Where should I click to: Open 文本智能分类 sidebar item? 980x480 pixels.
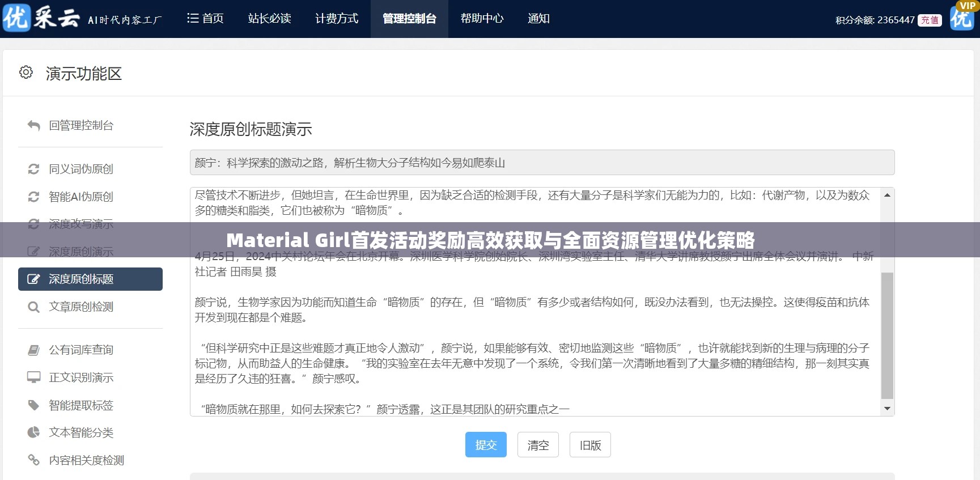coord(81,432)
